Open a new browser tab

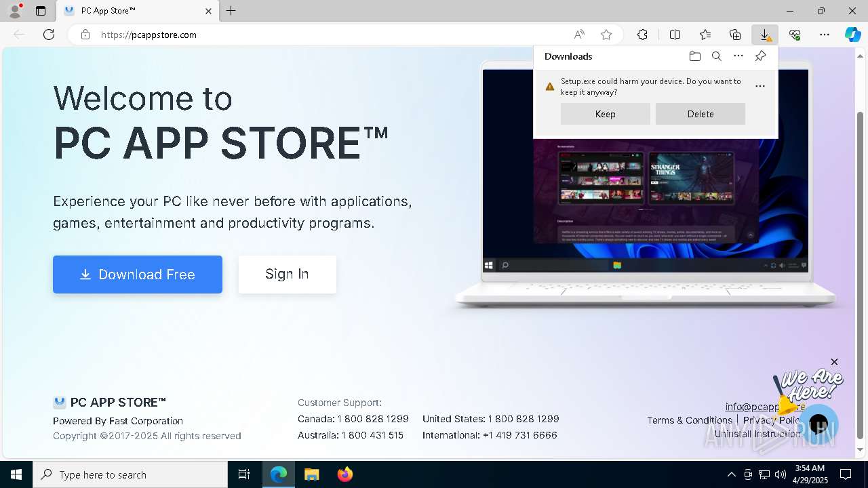[231, 11]
